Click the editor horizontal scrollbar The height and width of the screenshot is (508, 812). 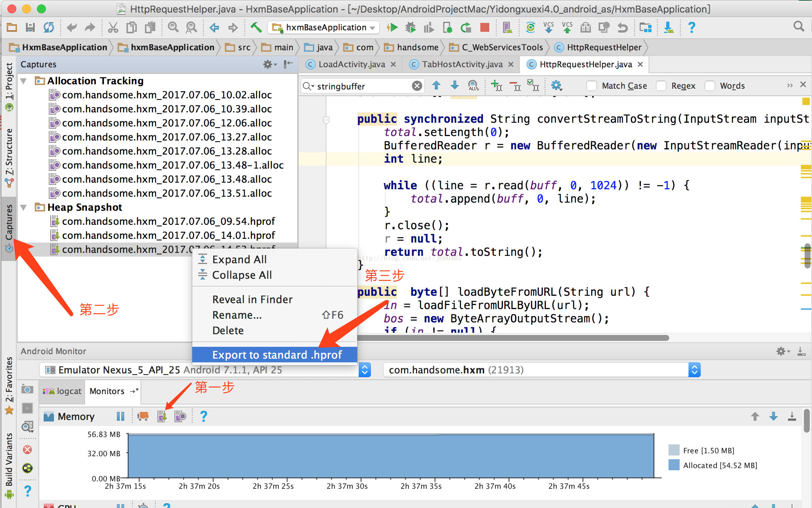[x=513, y=338]
